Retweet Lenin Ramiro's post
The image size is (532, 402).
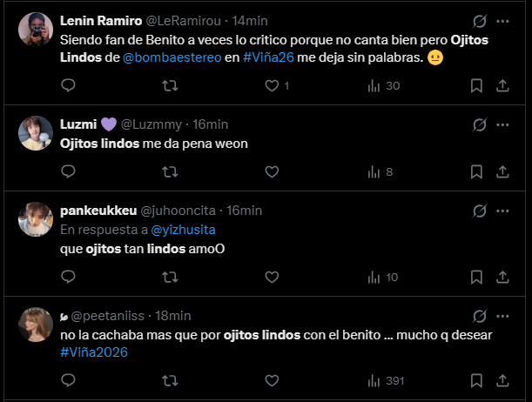coord(171,85)
